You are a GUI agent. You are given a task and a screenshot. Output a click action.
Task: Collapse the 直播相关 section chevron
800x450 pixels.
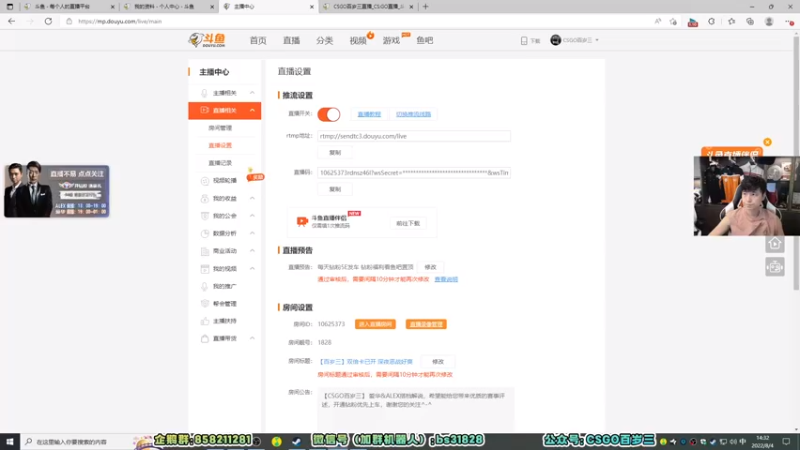pyautogui.click(x=252, y=110)
